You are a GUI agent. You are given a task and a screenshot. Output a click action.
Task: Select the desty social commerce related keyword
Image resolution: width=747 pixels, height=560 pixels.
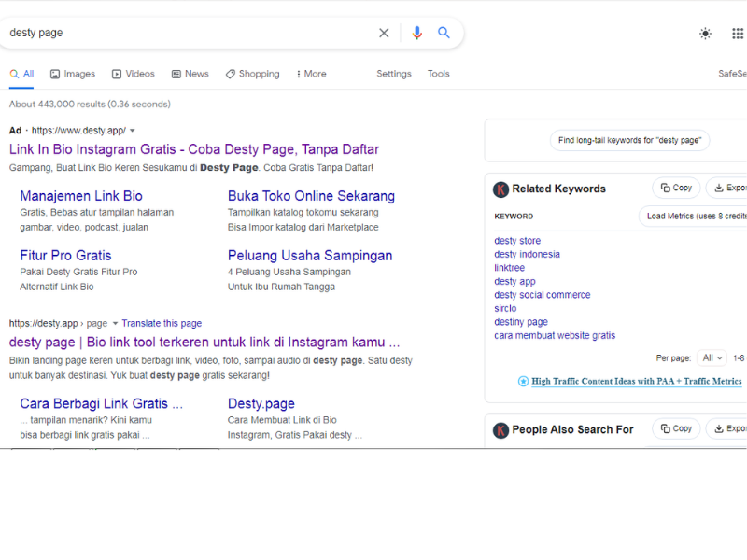click(x=543, y=295)
